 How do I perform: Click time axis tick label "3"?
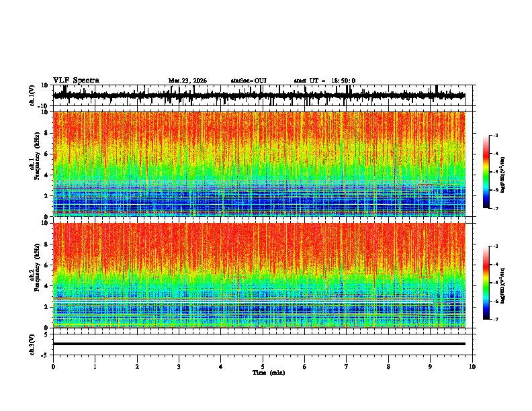179,367
